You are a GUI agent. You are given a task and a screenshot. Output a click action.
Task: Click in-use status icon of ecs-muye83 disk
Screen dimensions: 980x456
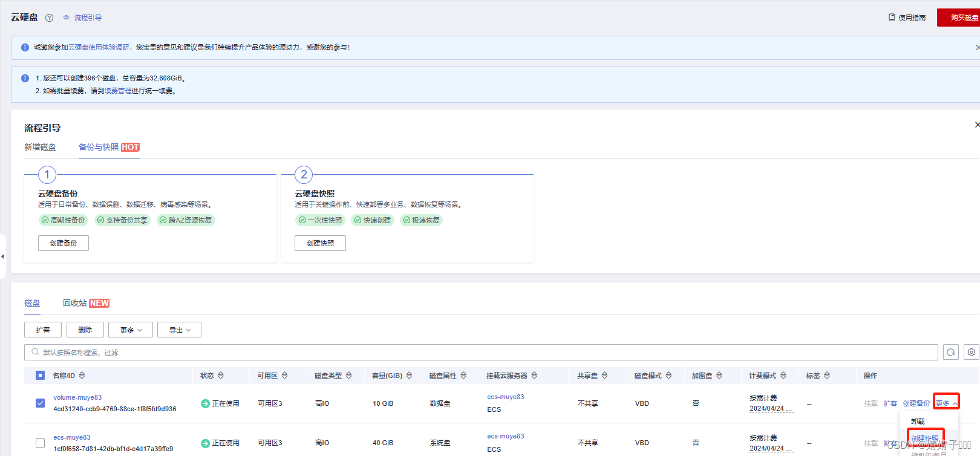point(205,443)
